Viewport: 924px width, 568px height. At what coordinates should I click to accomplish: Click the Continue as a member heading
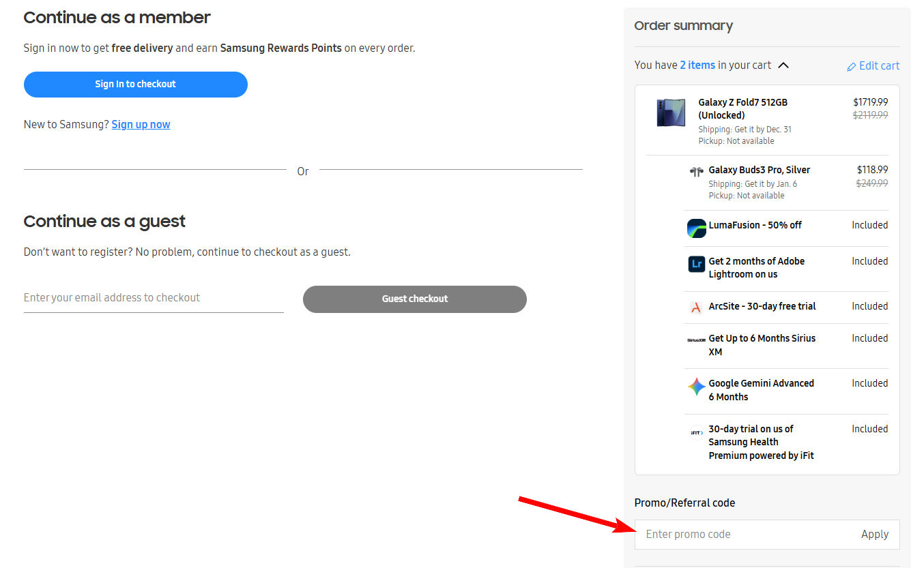pyautogui.click(x=117, y=18)
